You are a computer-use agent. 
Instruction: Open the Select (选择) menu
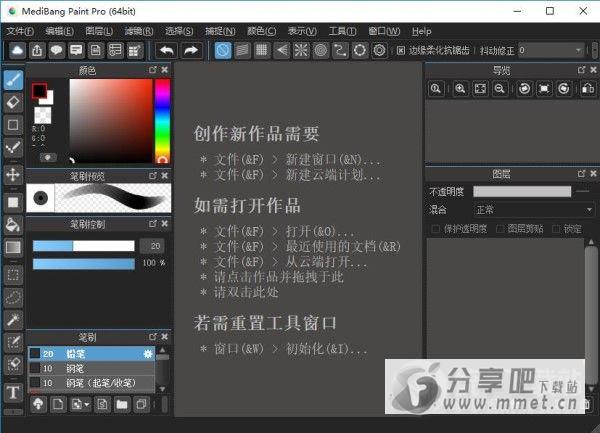click(179, 31)
